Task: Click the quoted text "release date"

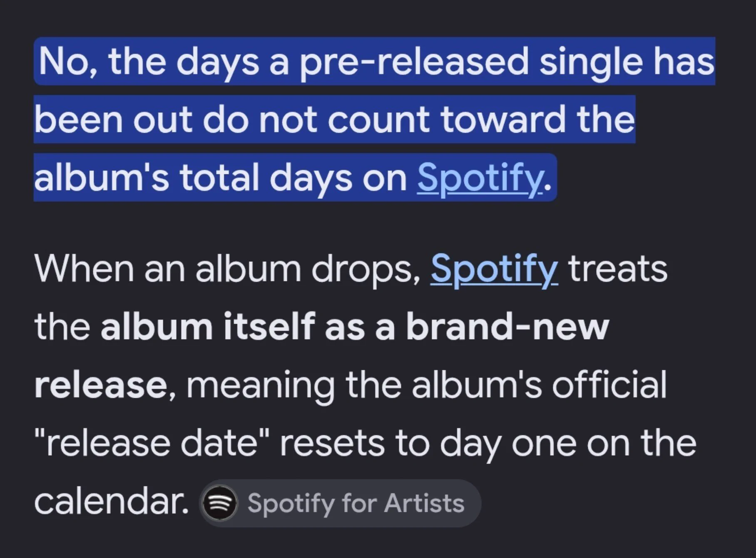Action: (152, 444)
